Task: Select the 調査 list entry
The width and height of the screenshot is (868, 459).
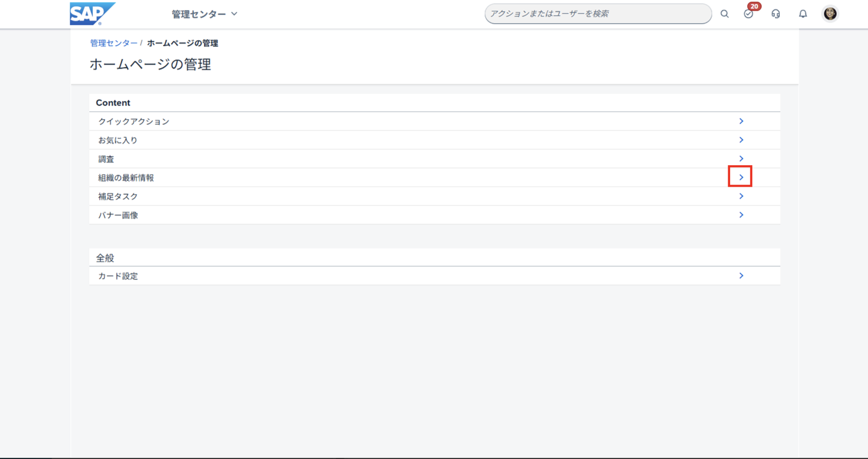Action: (x=106, y=159)
